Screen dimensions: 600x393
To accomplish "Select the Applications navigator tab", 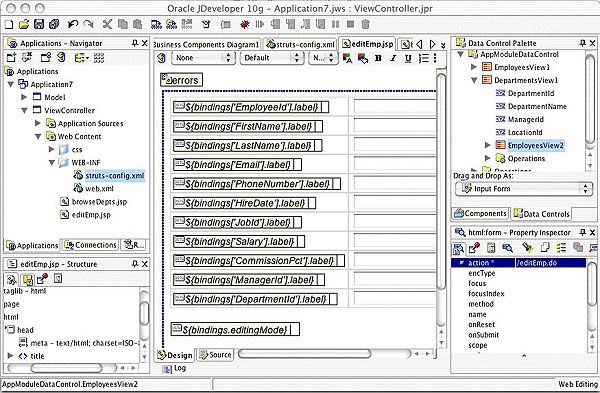I will 32,245.
